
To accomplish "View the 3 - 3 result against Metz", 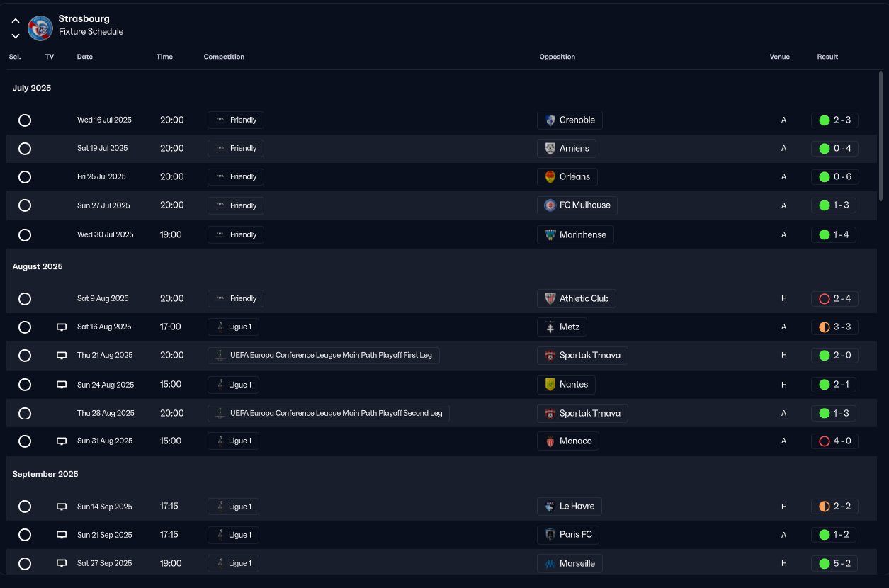I will tap(835, 327).
